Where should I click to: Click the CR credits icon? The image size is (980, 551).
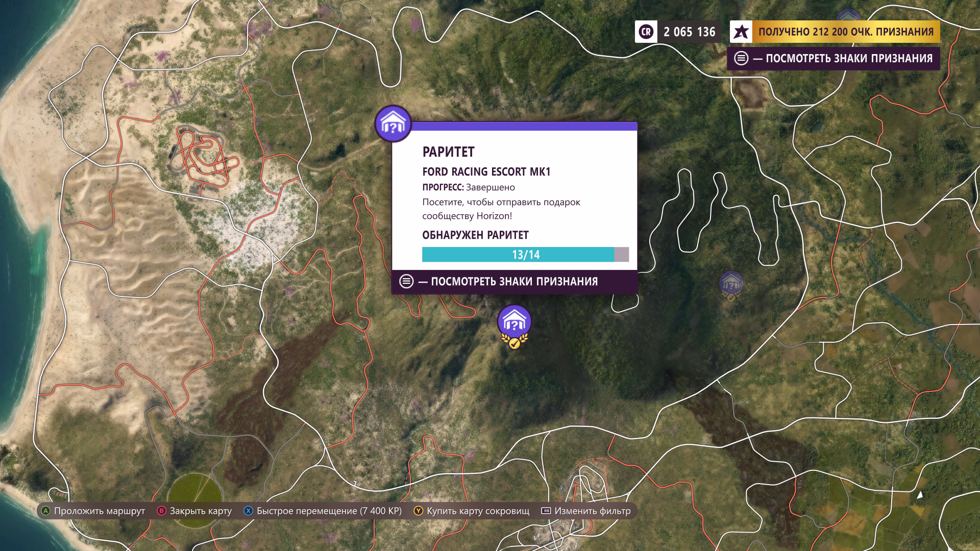point(646,32)
